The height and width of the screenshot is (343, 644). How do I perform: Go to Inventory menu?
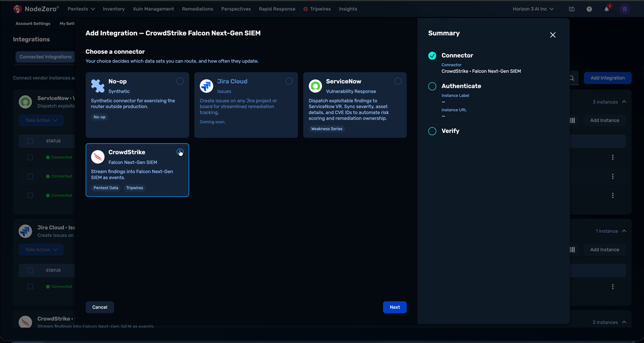pos(114,9)
